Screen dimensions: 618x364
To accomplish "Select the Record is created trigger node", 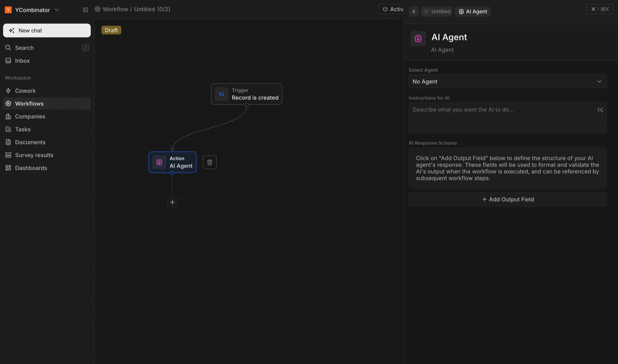I will (x=246, y=94).
